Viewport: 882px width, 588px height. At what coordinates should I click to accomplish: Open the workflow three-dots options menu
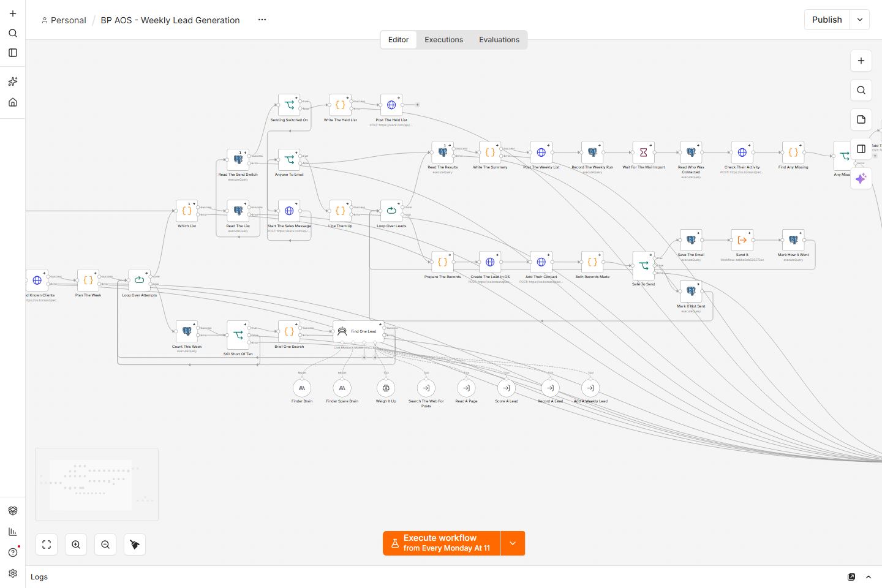tap(262, 20)
